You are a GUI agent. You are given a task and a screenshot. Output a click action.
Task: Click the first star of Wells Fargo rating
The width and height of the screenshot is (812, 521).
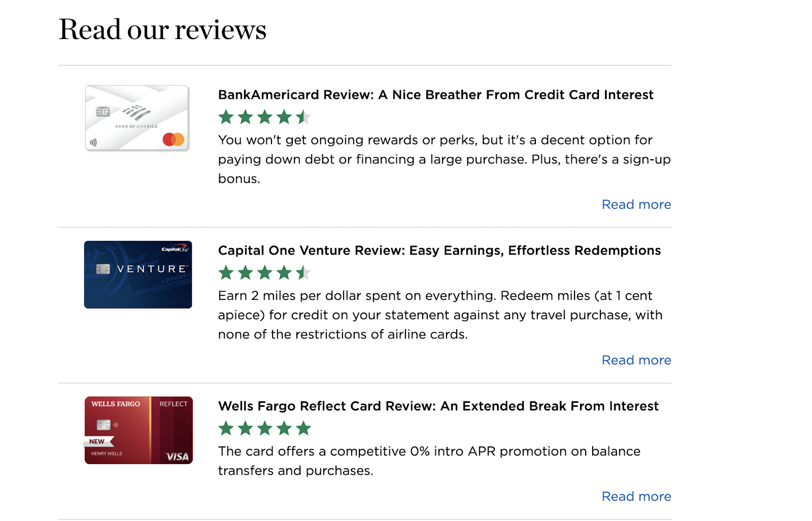coord(226,429)
